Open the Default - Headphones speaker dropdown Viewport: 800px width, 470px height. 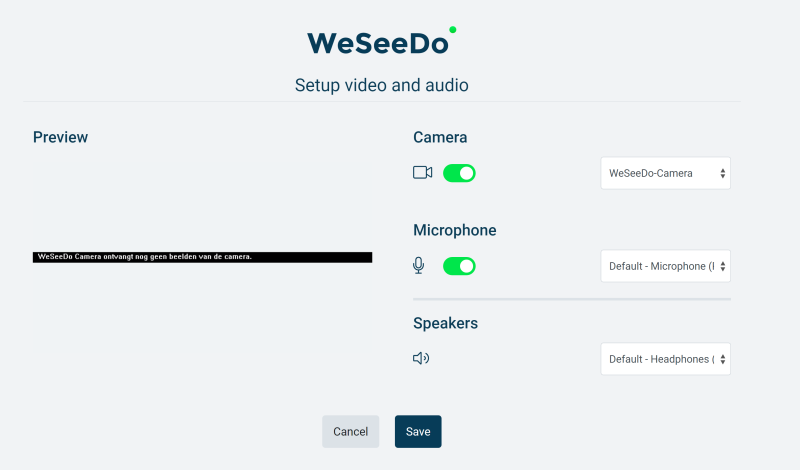click(665, 359)
